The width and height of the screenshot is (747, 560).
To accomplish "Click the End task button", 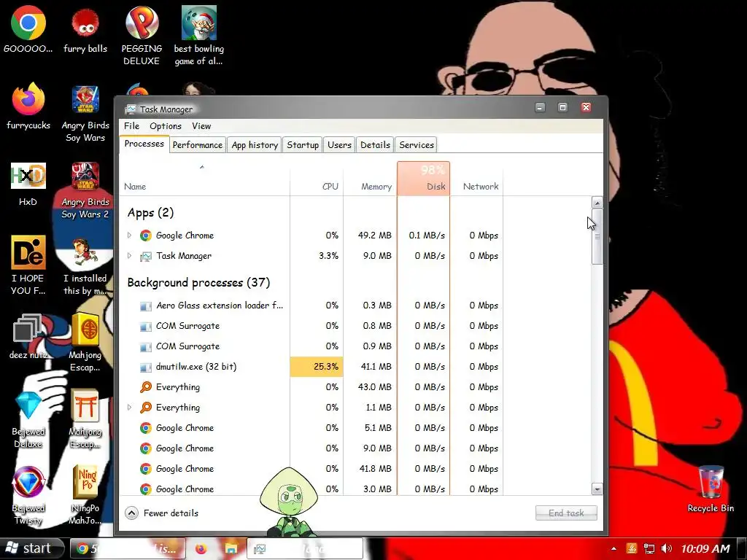I will [566, 513].
